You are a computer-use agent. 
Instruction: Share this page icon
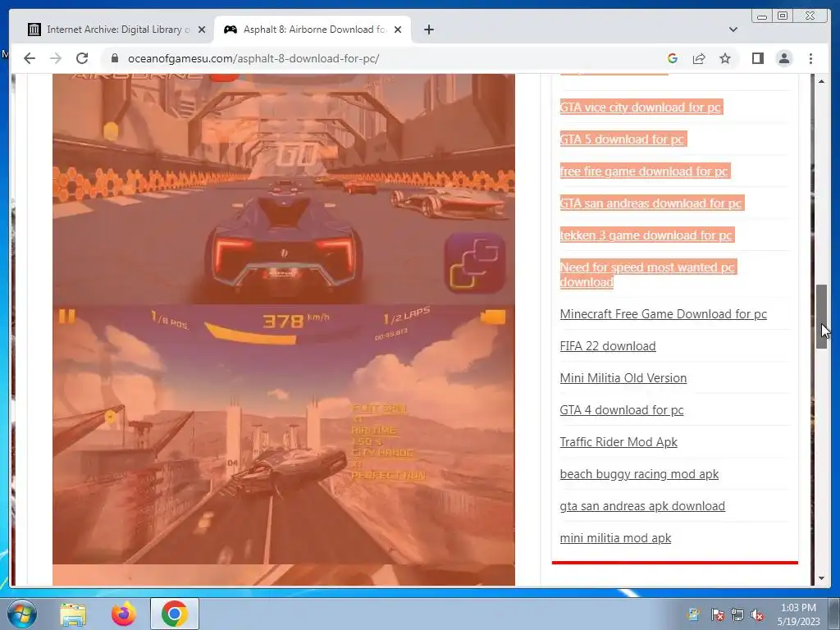699,58
